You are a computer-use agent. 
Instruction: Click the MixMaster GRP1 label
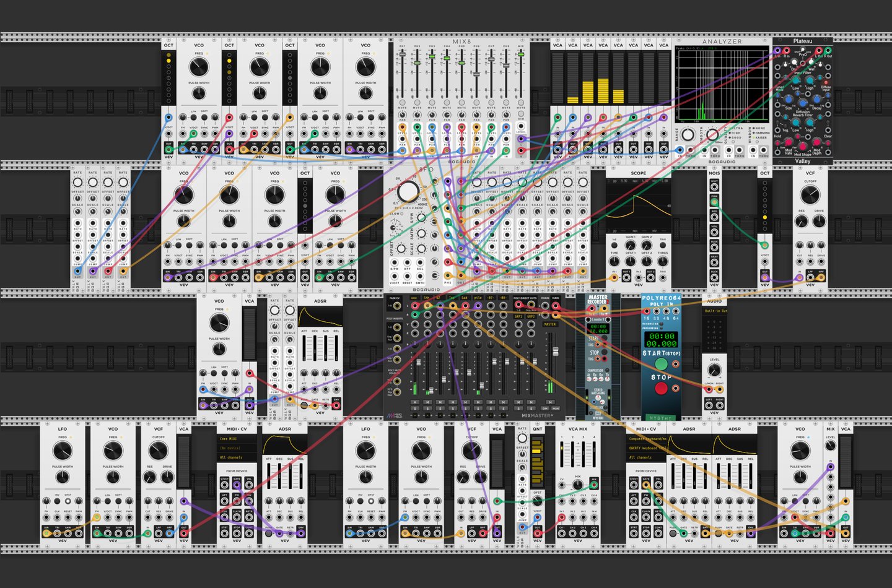click(x=518, y=316)
